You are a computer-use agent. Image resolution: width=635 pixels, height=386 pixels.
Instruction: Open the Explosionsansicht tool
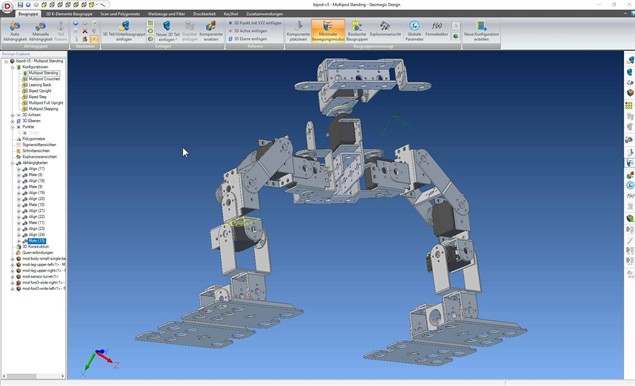coord(385,28)
